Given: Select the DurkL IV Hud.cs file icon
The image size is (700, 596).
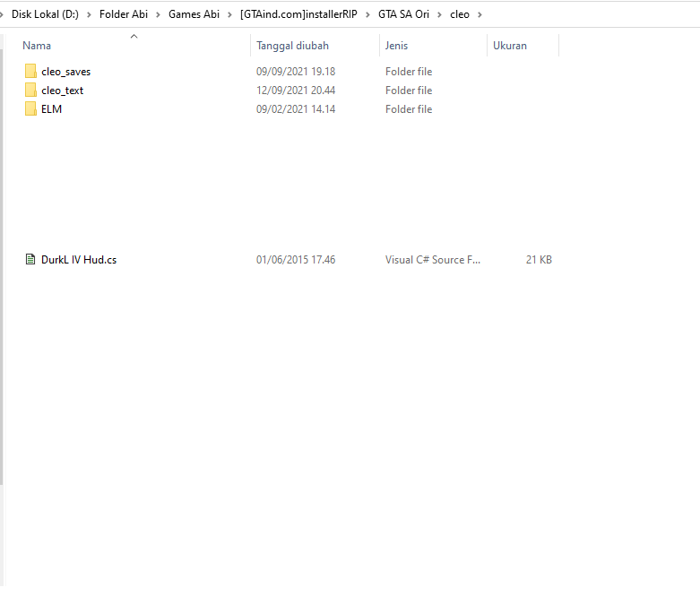Looking at the screenshot, I should 30,259.
